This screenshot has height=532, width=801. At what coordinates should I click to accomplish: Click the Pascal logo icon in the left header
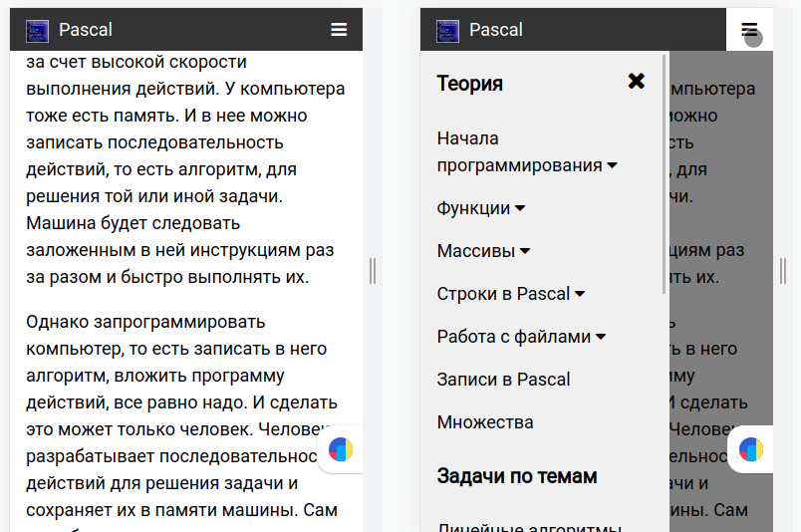(x=37, y=31)
